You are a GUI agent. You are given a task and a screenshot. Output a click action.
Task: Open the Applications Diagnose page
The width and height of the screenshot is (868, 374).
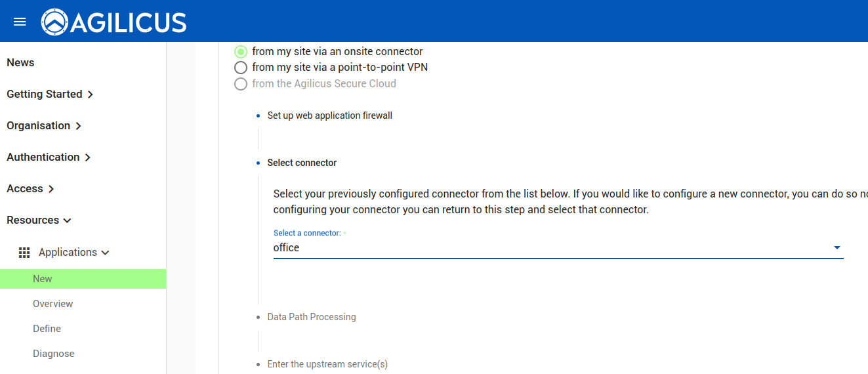[x=54, y=354]
